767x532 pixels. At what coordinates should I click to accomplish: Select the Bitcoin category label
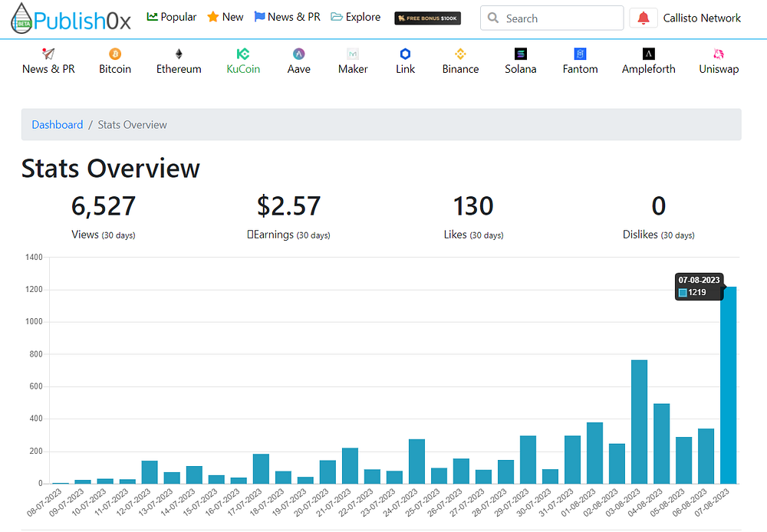[115, 69]
